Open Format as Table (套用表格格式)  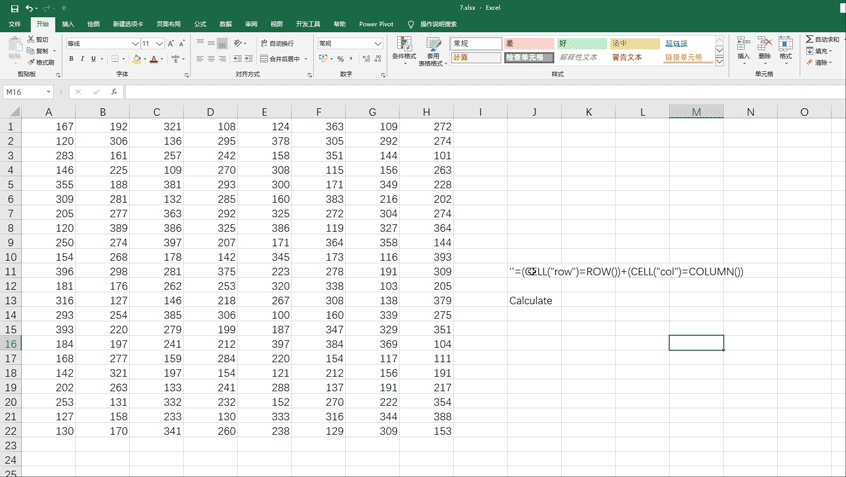pyautogui.click(x=433, y=51)
